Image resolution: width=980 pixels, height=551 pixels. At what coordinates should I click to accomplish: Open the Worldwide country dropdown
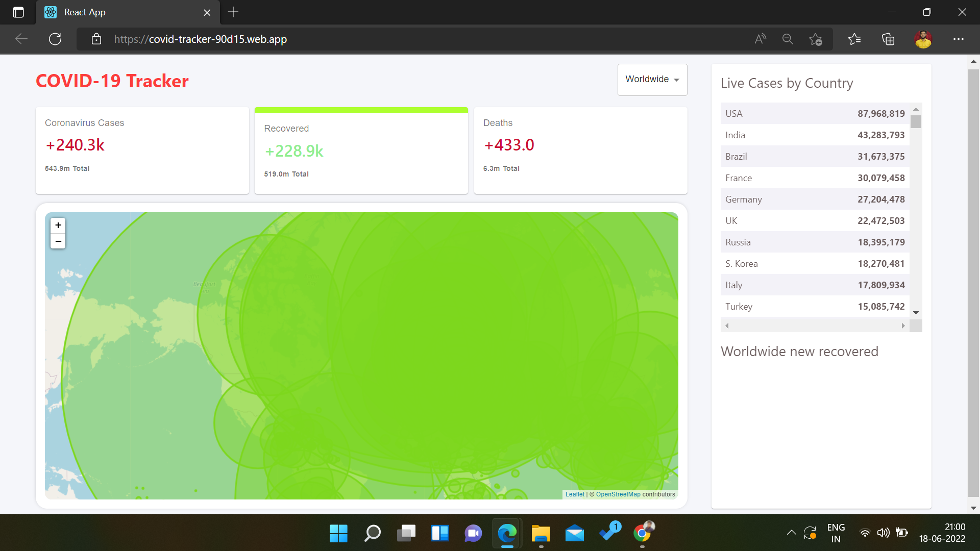pyautogui.click(x=652, y=80)
